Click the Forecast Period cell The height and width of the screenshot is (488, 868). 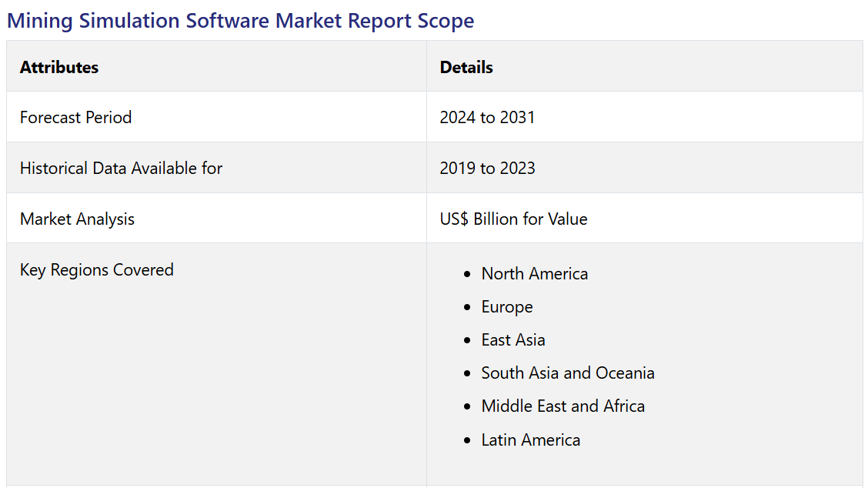pos(75,118)
